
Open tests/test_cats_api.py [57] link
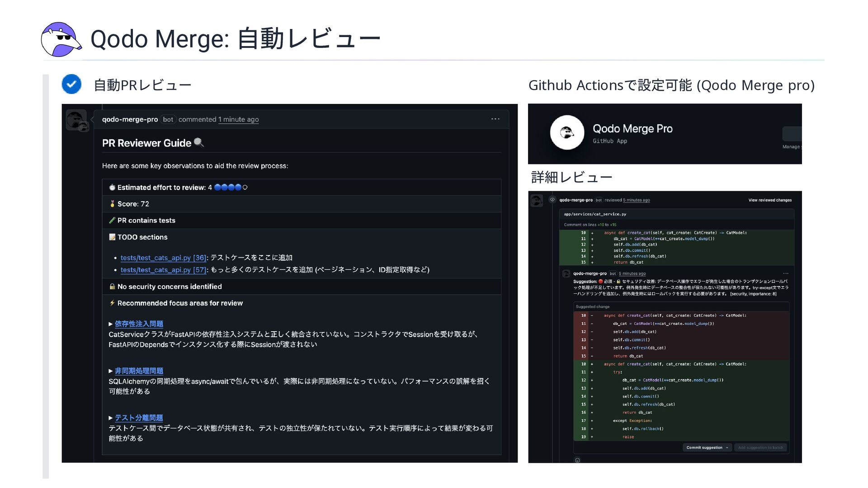163,270
